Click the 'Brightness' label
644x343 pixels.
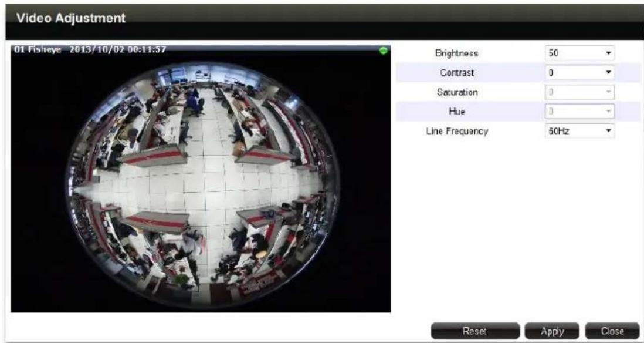tap(456, 53)
